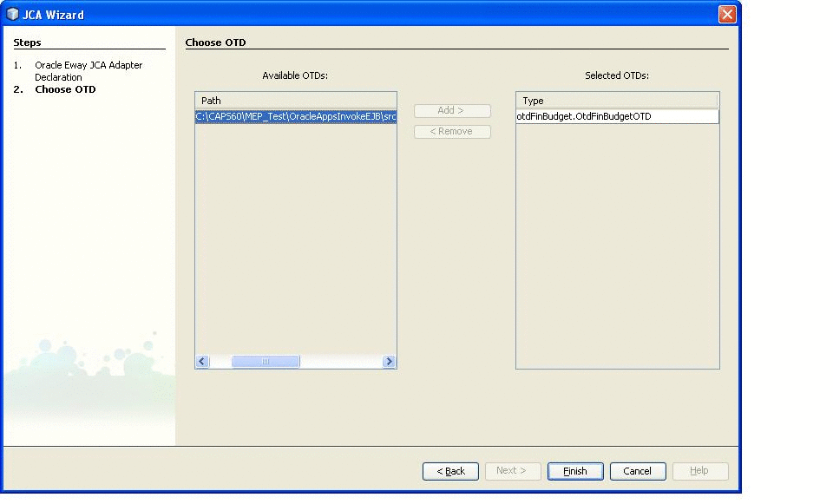The height and width of the screenshot is (504, 833).
Task: Click the horizontal scrollbar thumb in Available OTDs
Action: point(266,361)
